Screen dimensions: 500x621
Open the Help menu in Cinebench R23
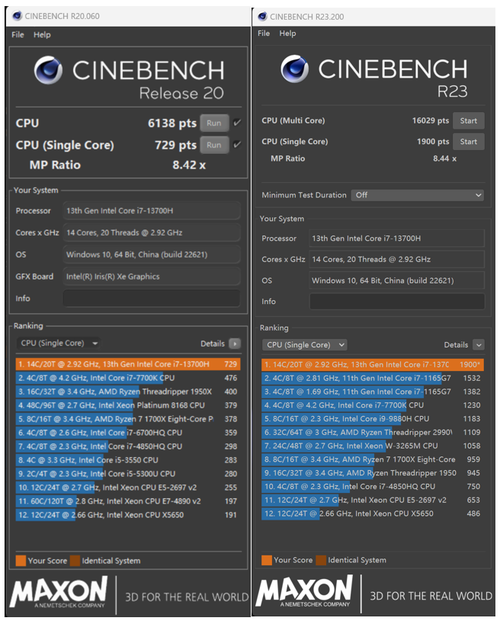(288, 34)
